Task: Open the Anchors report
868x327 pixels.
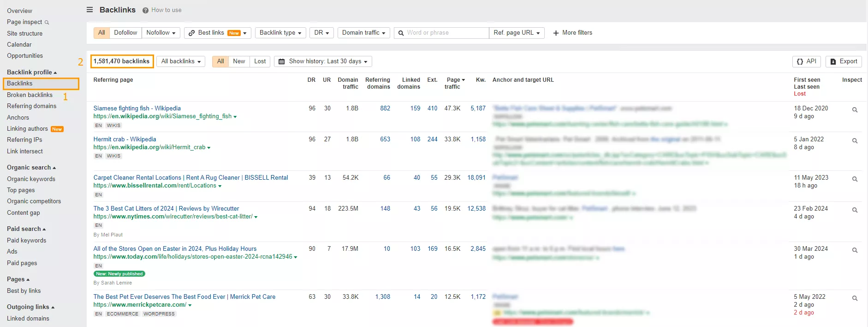Action: pyautogui.click(x=18, y=118)
